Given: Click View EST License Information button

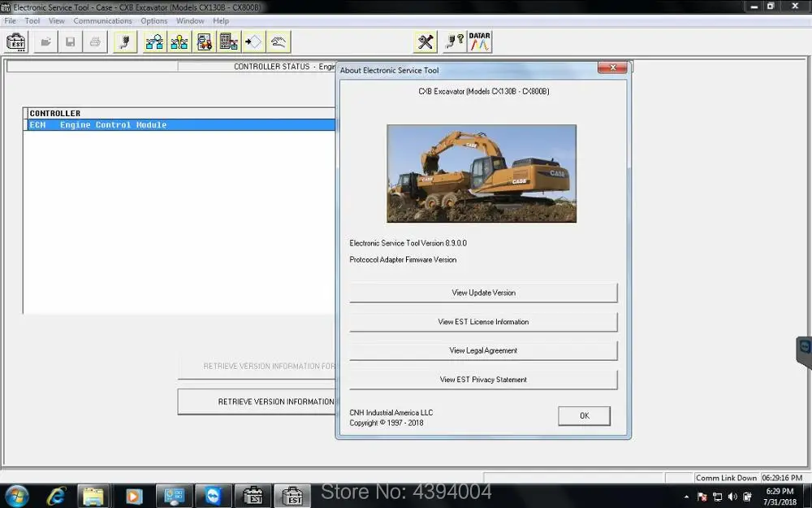Looking at the screenshot, I should pyautogui.click(x=483, y=322).
